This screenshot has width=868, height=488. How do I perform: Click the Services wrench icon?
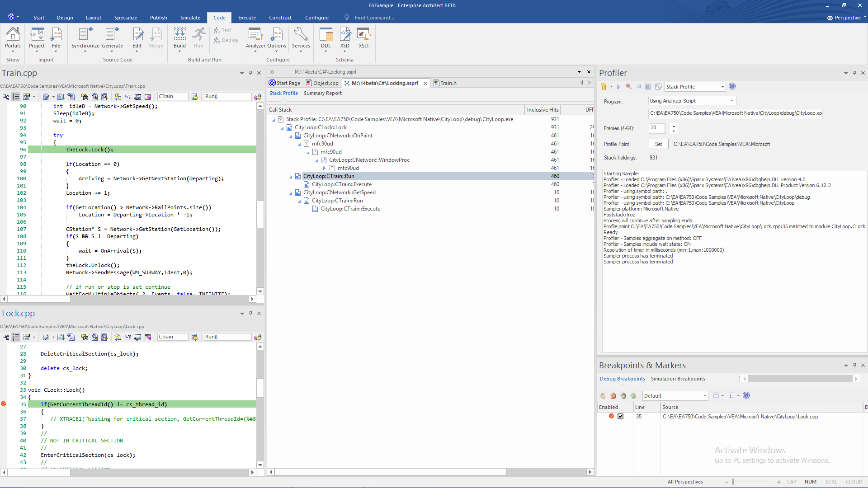[301, 35]
